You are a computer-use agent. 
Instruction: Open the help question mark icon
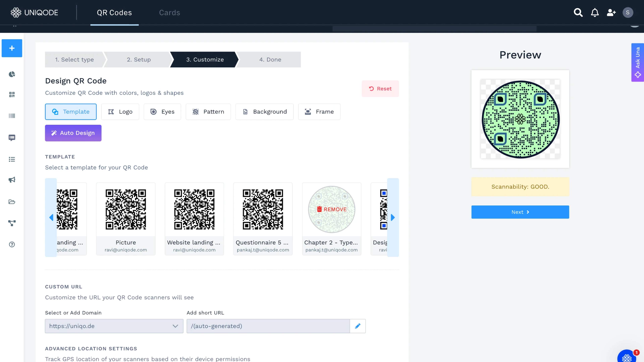pos(12,244)
